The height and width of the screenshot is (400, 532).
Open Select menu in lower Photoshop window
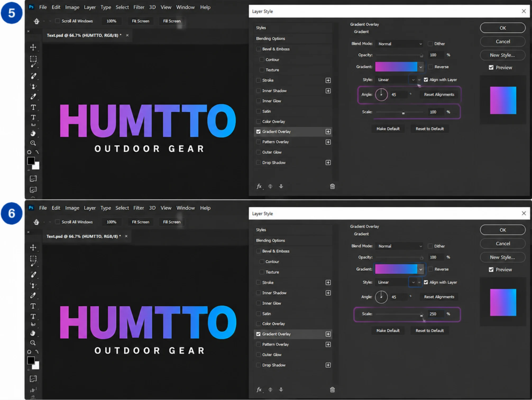(122, 208)
